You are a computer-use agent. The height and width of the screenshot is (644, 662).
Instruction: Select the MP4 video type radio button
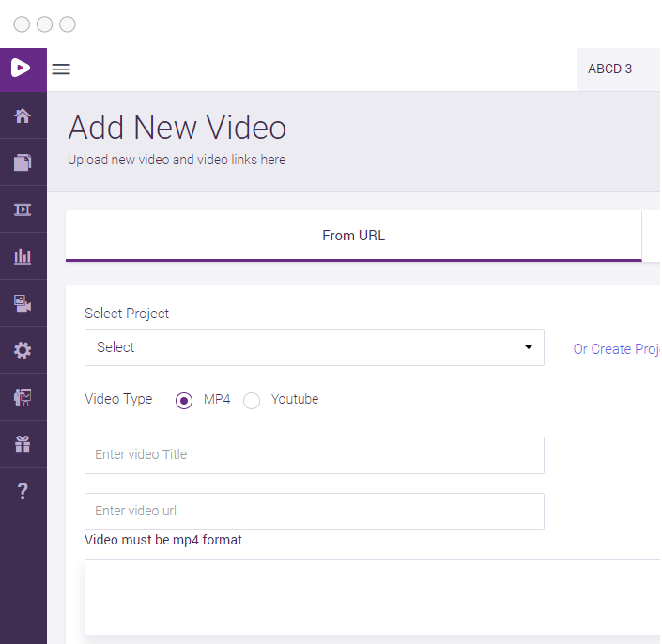tap(185, 401)
